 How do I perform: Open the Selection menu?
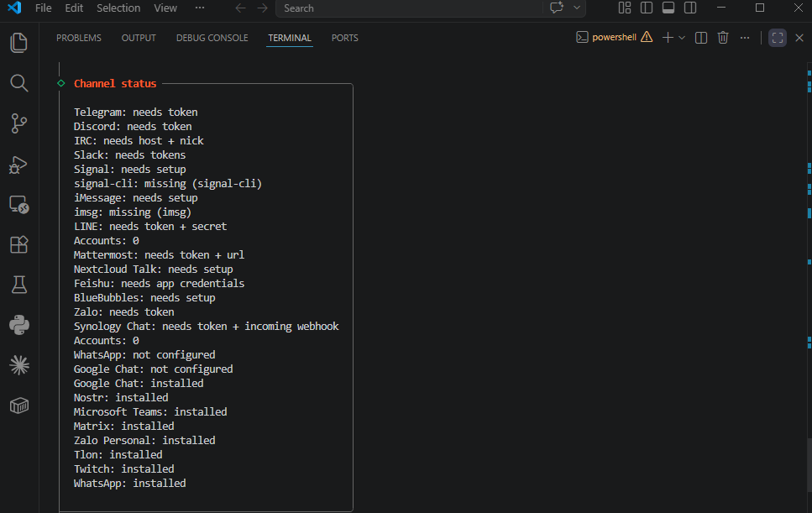pos(118,8)
